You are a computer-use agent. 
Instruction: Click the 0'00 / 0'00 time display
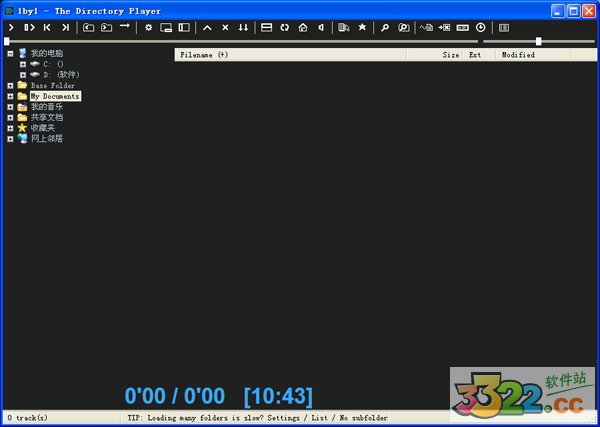(x=175, y=396)
